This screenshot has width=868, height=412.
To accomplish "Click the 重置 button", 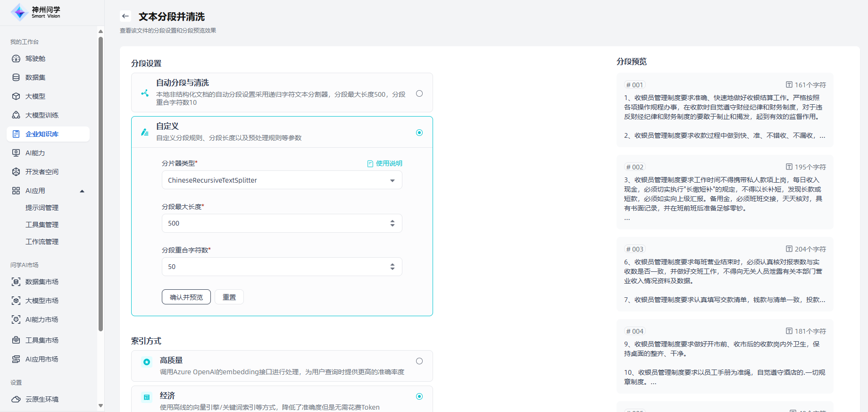I will coord(229,297).
